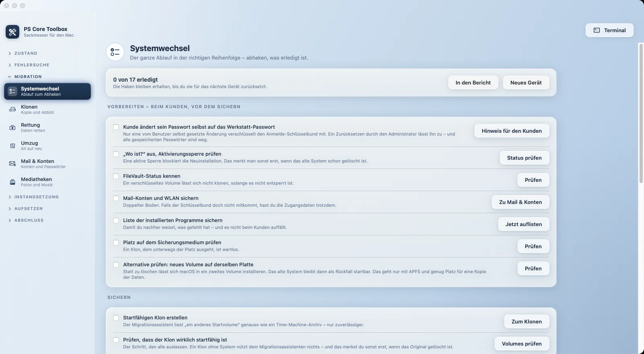
Task: Click the 'Systemwechsel' page title
Action: [160, 48]
